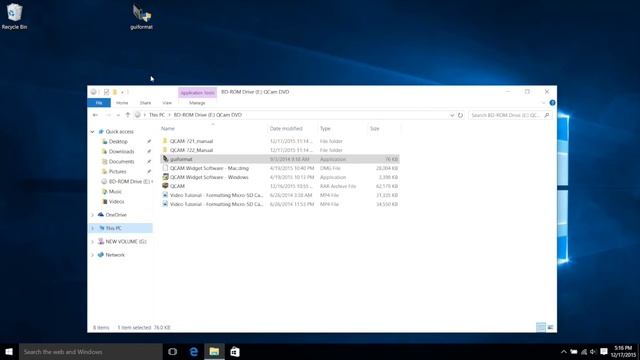
Task: Click the search magnifier icon
Action: [x=547, y=115]
